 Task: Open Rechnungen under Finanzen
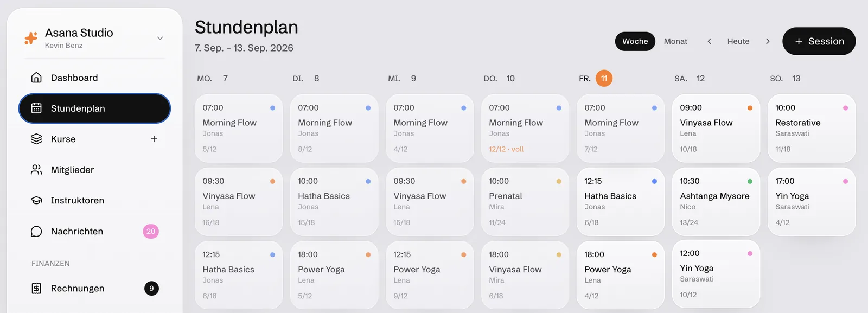pyautogui.click(x=94, y=288)
